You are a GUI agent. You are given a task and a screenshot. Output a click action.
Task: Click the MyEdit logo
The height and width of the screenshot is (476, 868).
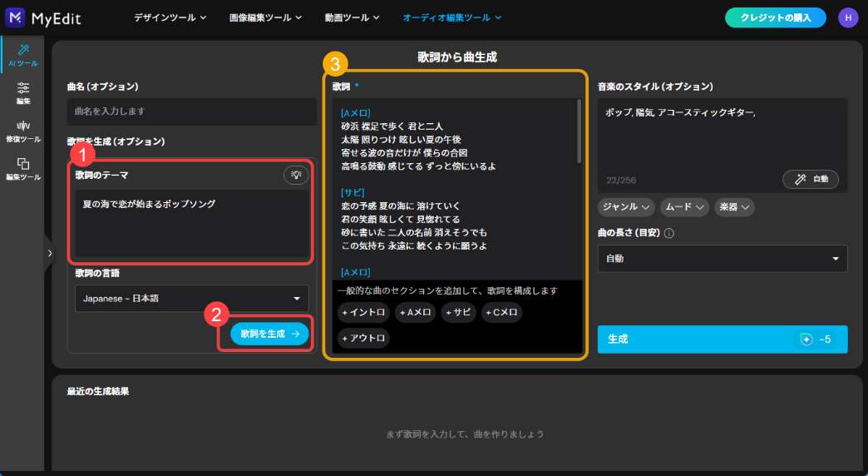[43, 17]
